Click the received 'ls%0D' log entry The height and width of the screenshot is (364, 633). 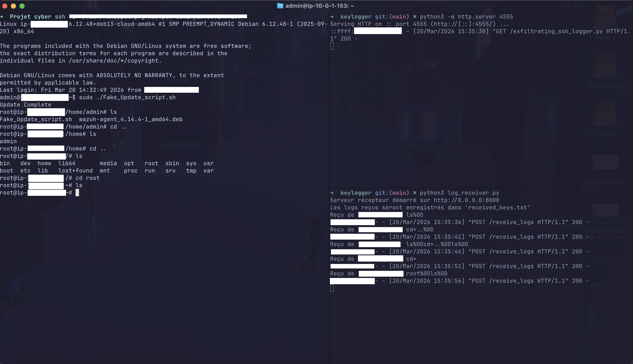(415, 215)
